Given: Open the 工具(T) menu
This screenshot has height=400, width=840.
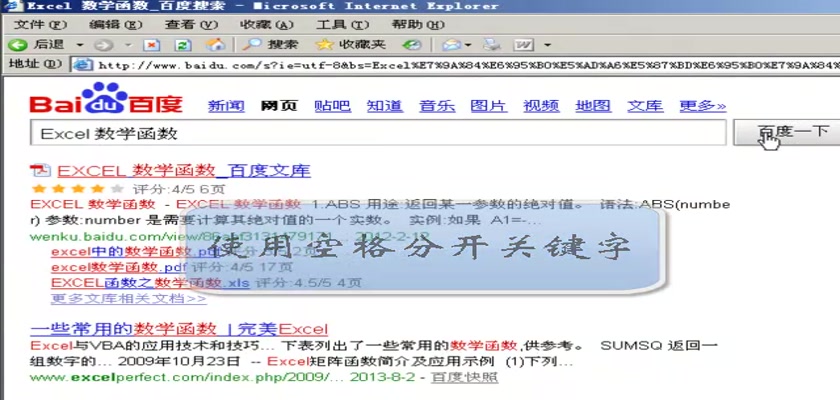Looking at the screenshot, I should click(x=342, y=25).
